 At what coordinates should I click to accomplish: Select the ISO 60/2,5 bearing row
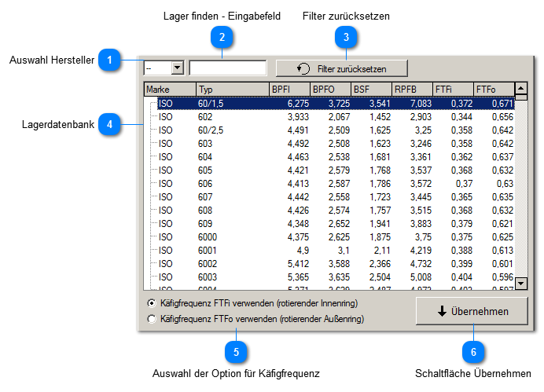(336, 130)
